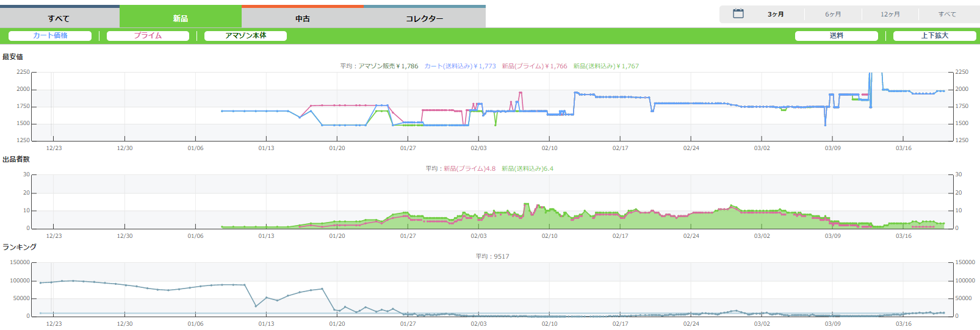Switch to the すべて condition tab
Viewport: 980px width, 330px height.
(x=59, y=18)
